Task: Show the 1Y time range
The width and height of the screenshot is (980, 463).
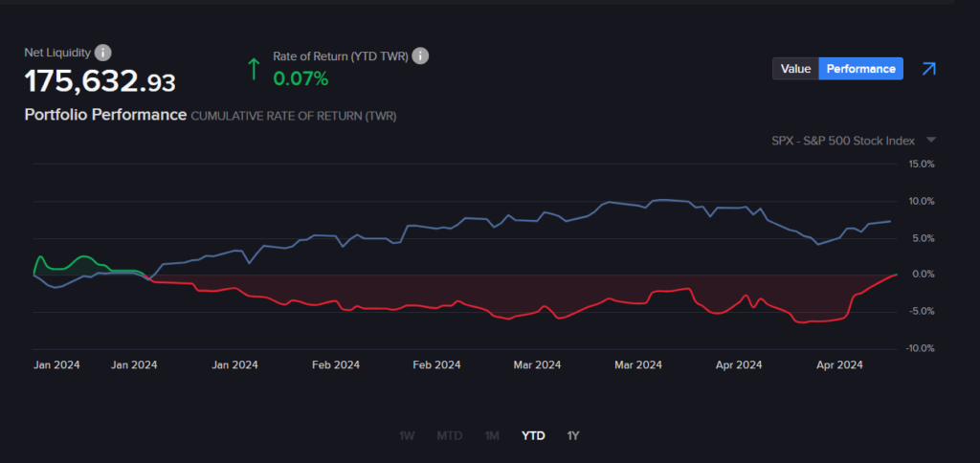Action: click(573, 436)
